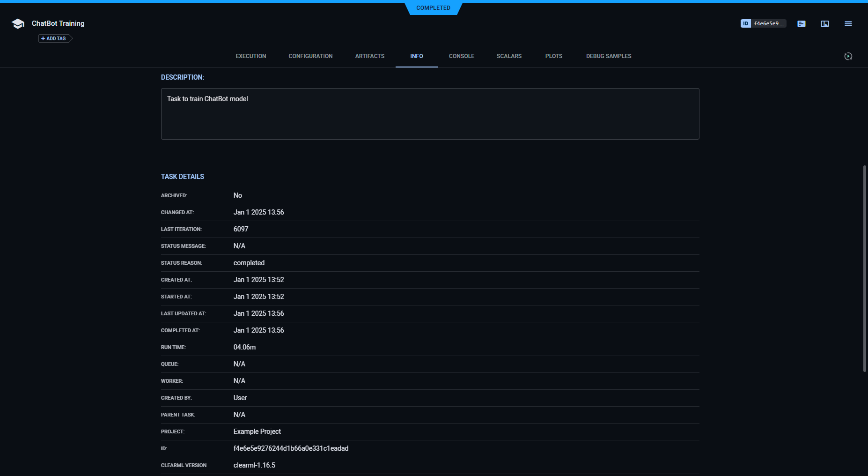
Task: Click the COMPLETED status ribbon at the top
Action: tap(433, 8)
